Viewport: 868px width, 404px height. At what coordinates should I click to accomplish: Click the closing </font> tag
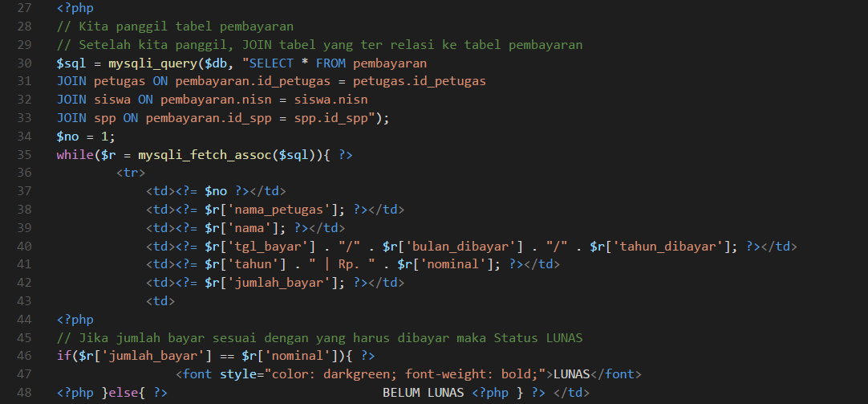pos(616,374)
